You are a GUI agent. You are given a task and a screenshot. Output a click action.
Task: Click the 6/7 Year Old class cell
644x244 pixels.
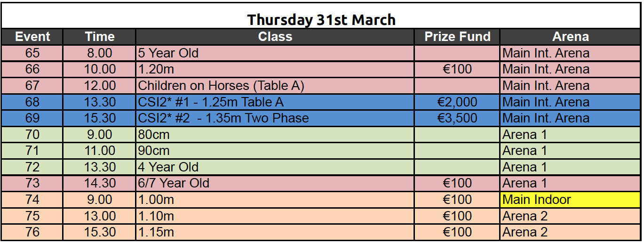click(275, 183)
